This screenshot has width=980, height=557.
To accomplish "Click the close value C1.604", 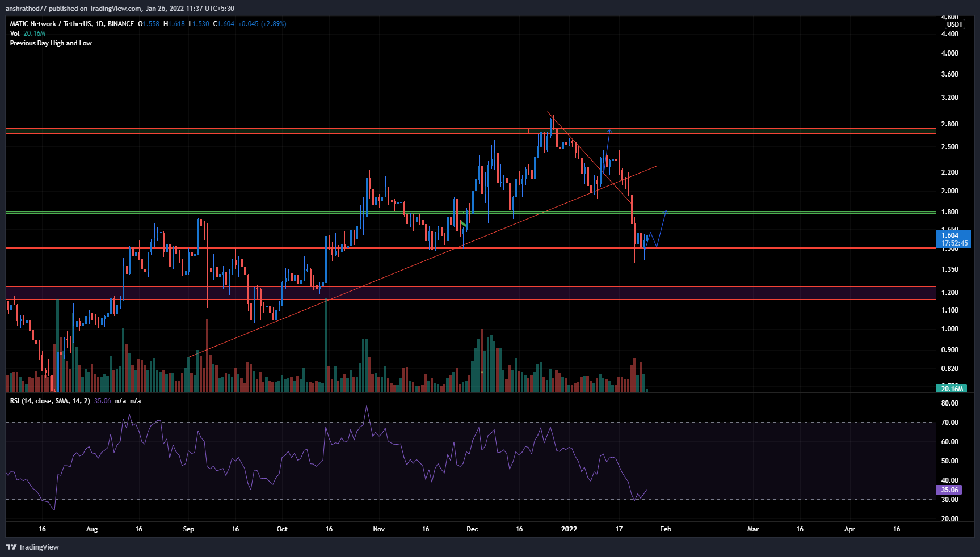I will tap(224, 24).
